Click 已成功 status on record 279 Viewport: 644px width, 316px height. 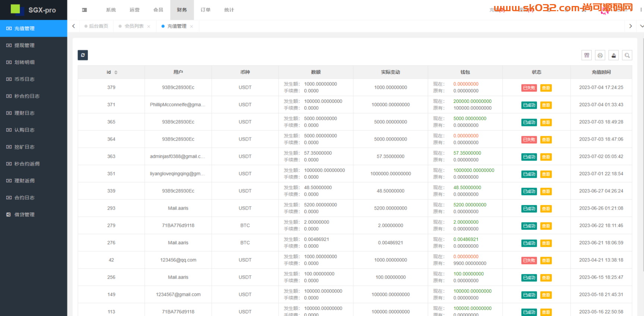529,226
